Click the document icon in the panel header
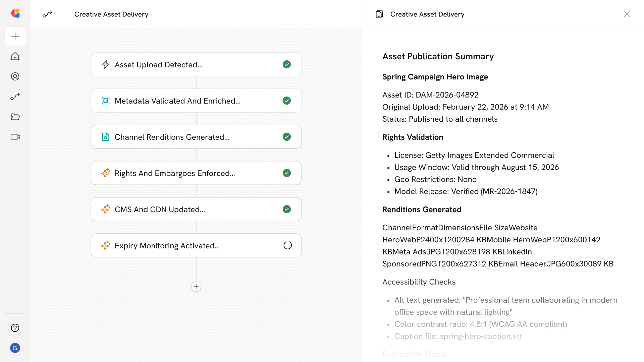Image resolution: width=644 pixels, height=362 pixels. click(x=379, y=14)
